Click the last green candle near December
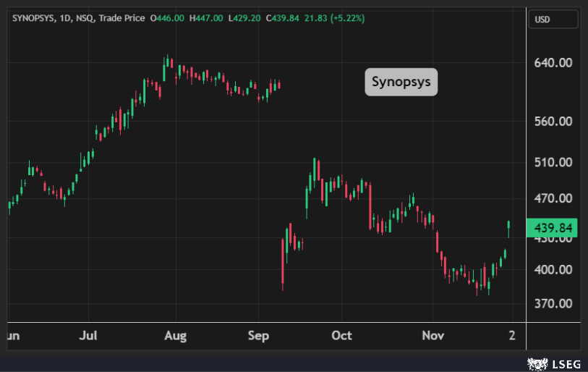 (x=509, y=228)
